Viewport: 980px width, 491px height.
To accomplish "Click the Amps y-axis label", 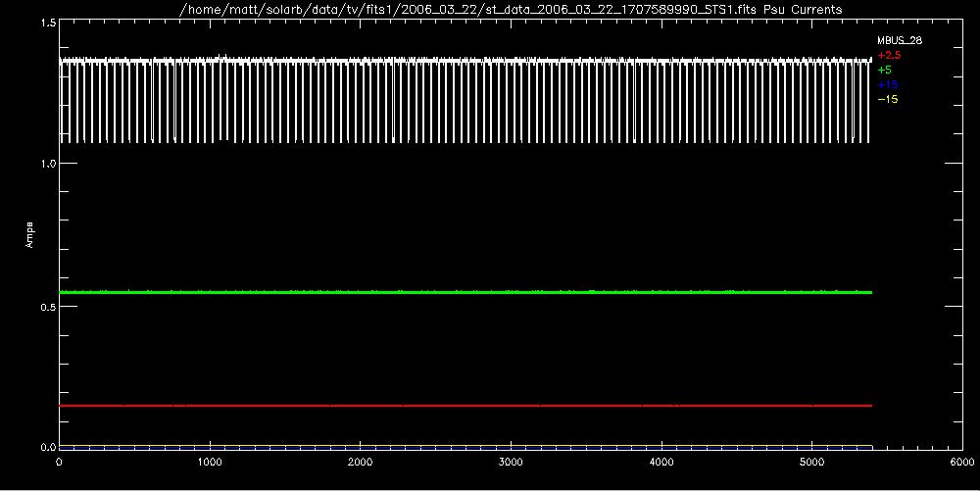I will coord(29,235).
